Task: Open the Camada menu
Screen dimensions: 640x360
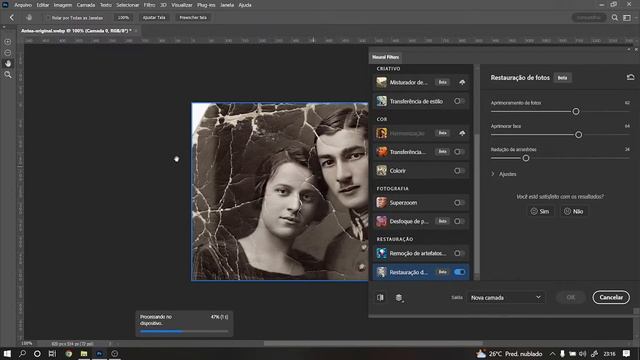Action: [x=86, y=5]
